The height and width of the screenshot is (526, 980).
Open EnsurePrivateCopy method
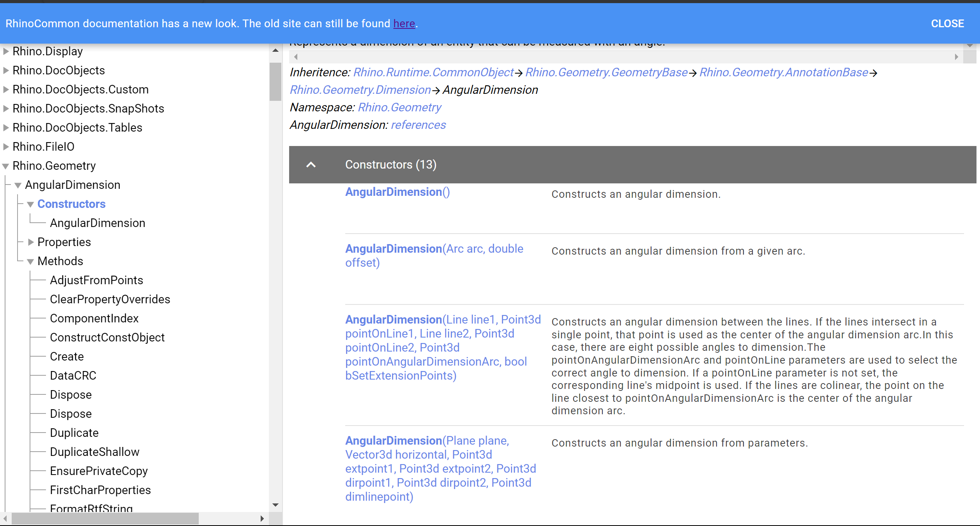99,471
